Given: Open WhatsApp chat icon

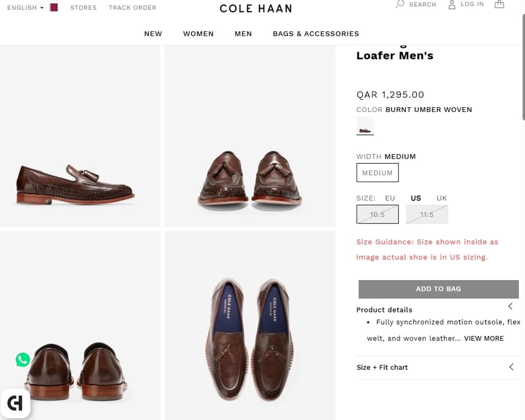Looking at the screenshot, I should pyautogui.click(x=23, y=360).
